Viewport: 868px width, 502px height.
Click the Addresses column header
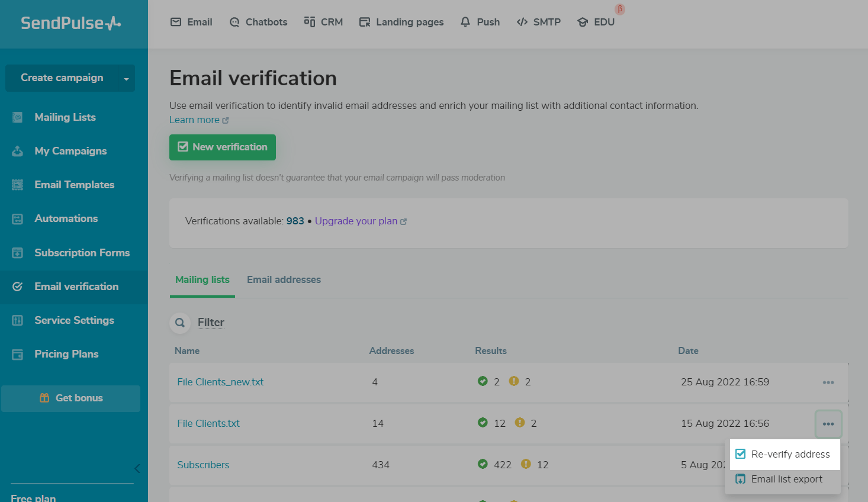[x=391, y=350]
